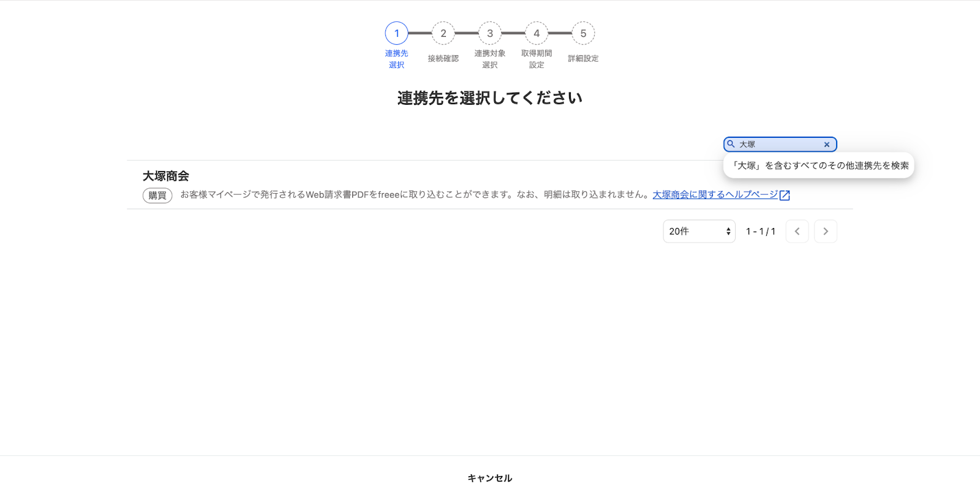Click the external link icon after the help page link
Screen dimensions: 980x500
(785, 195)
